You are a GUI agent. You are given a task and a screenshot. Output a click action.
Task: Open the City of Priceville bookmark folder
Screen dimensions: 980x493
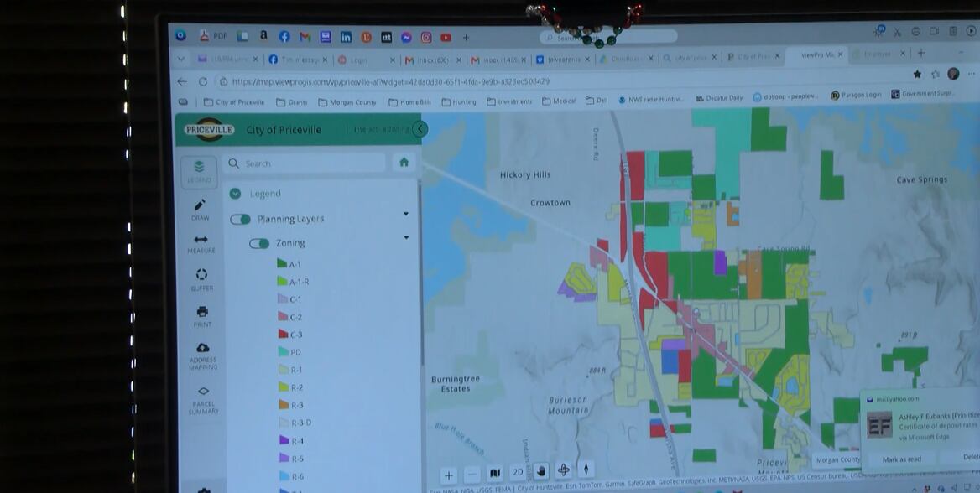[x=234, y=102]
